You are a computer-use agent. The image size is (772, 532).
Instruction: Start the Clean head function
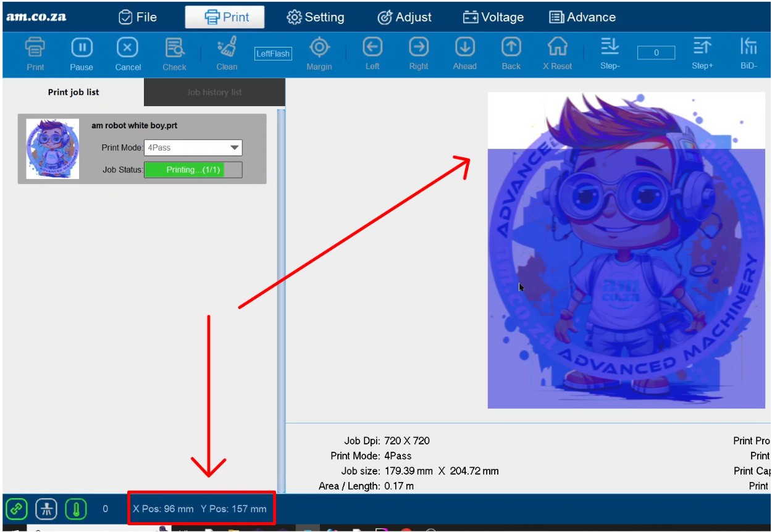(227, 48)
